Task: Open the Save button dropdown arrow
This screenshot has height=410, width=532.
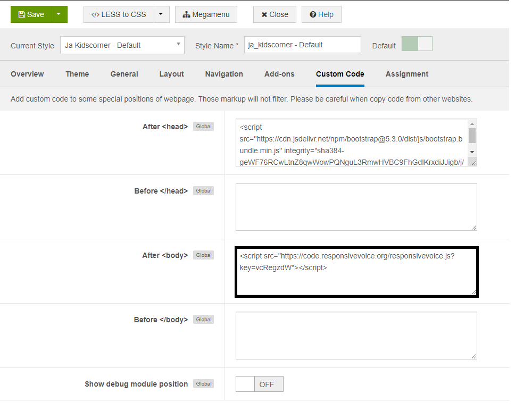Action: click(x=60, y=14)
